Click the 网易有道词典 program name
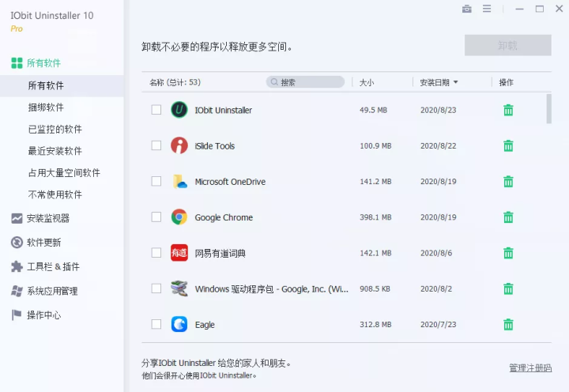This screenshot has height=392, width=569. (220, 253)
